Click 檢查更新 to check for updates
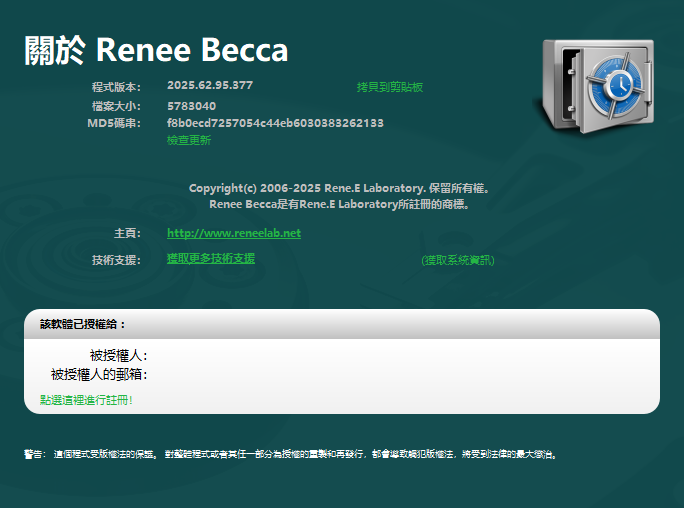This screenshot has height=508, width=684. (x=189, y=140)
